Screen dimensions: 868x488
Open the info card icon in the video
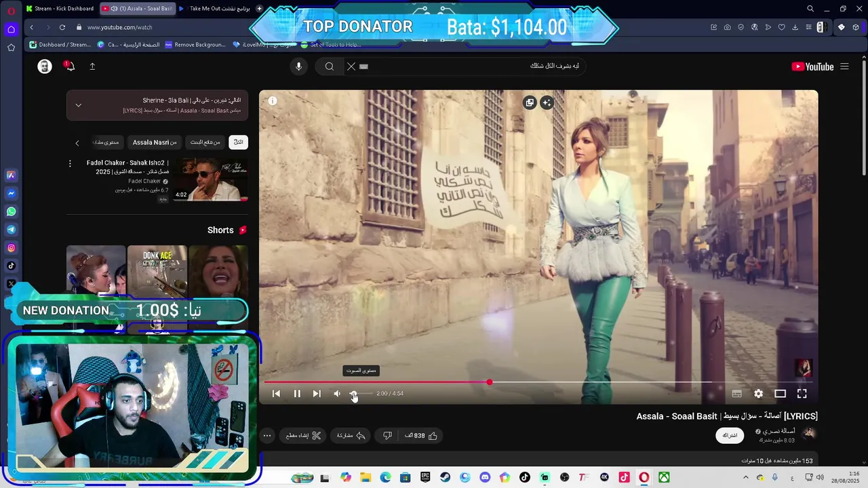click(x=273, y=101)
